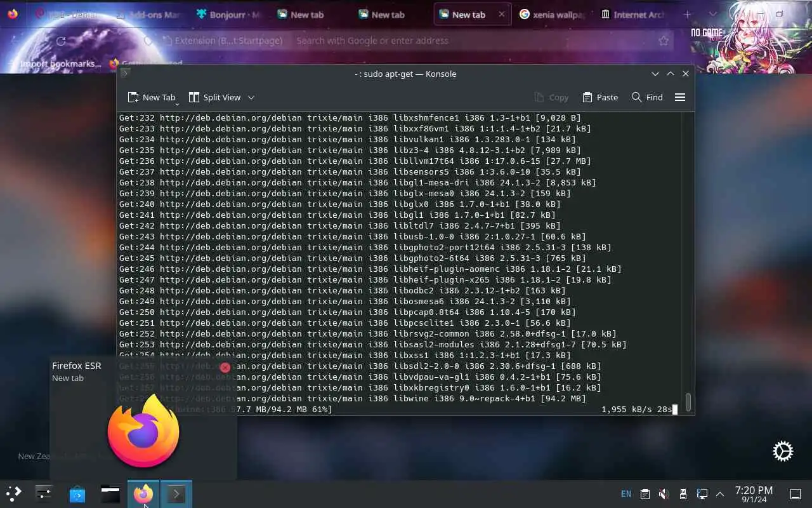812x508 pixels.
Task: Switch to the Internet Archive tab
Action: 633,14
